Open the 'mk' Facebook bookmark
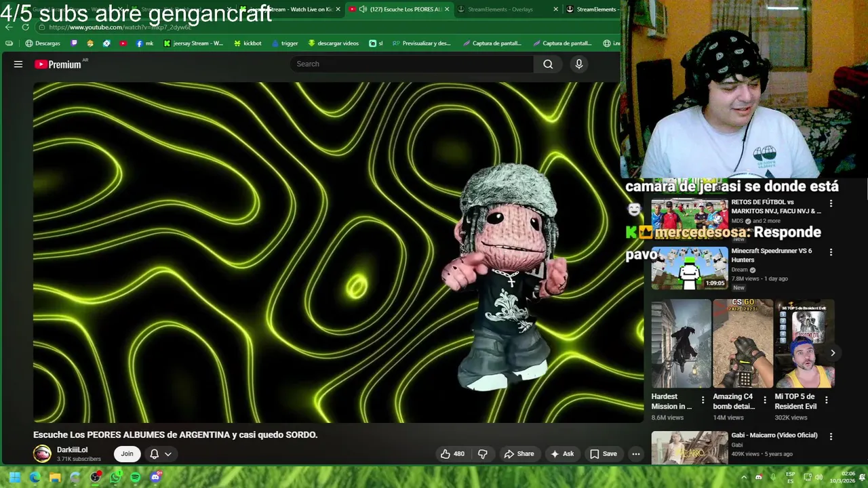 click(x=144, y=43)
